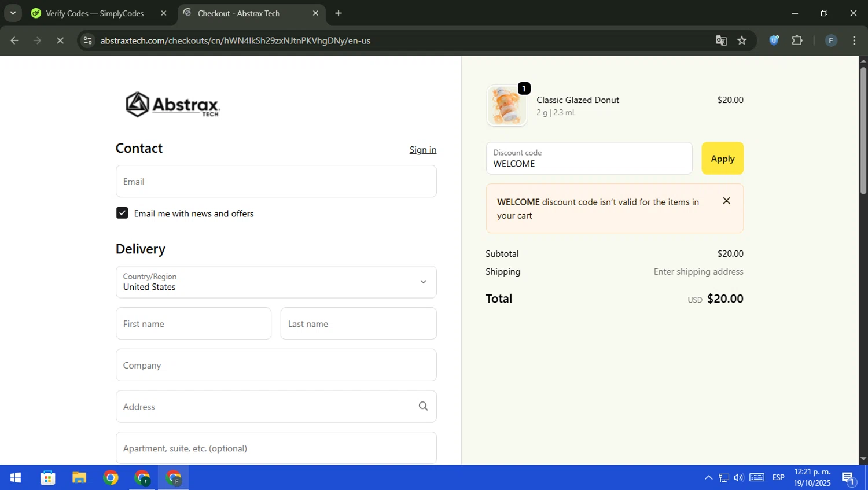Open the Extensions puzzle icon
Viewport: 868px width, 490px height.
click(x=797, y=40)
